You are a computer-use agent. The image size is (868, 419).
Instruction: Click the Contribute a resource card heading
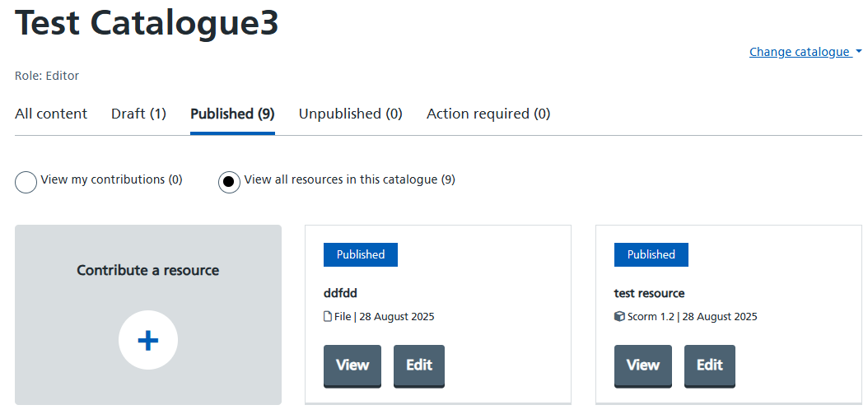click(x=147, y=270)
